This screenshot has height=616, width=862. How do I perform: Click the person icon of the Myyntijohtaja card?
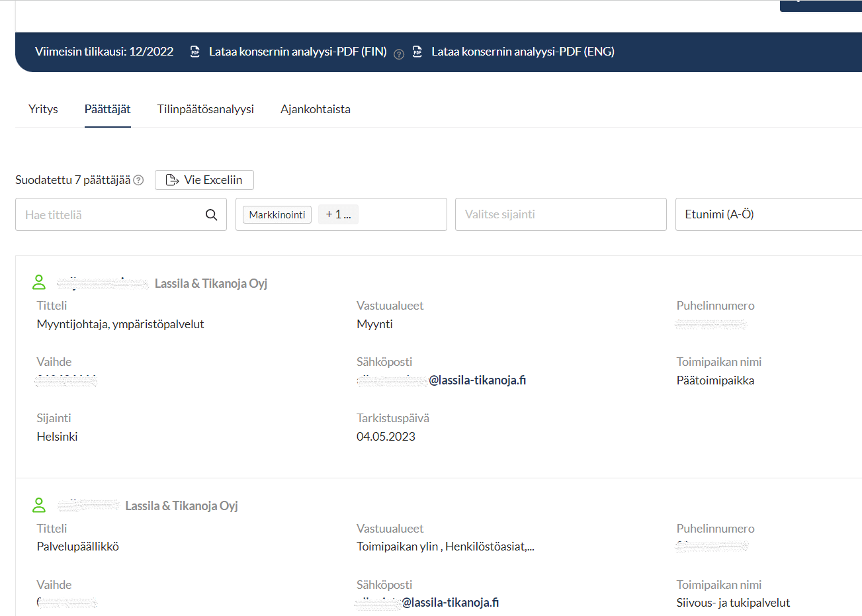(x=39, y=283)
